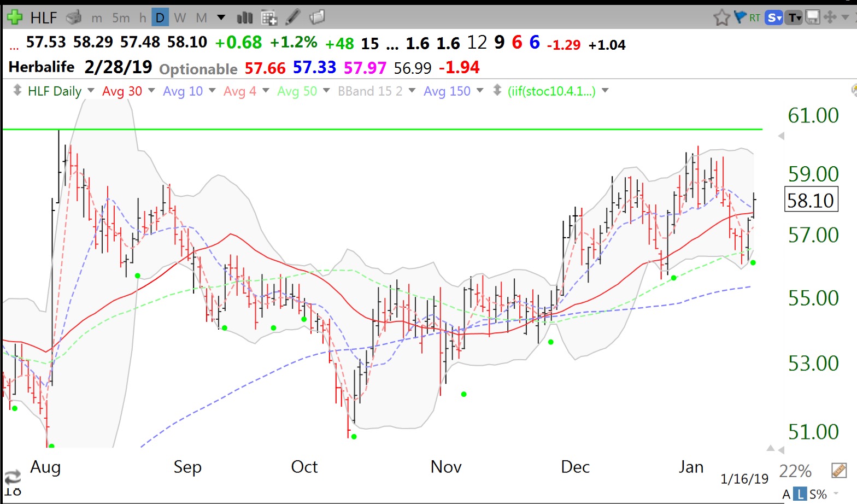Click the bar chart indicators icon
The width and height of the screenshot is (857, 504).
click(x=245, y=18)
